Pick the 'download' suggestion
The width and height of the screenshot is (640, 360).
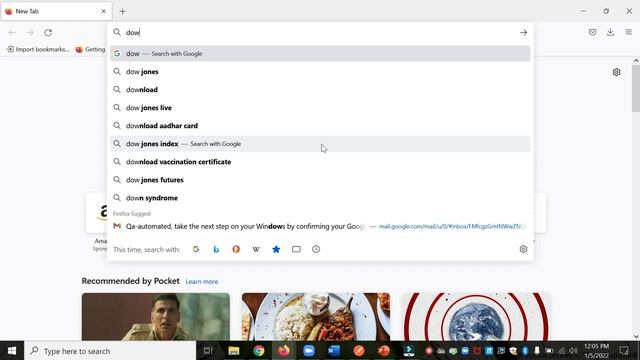[320, 89]
